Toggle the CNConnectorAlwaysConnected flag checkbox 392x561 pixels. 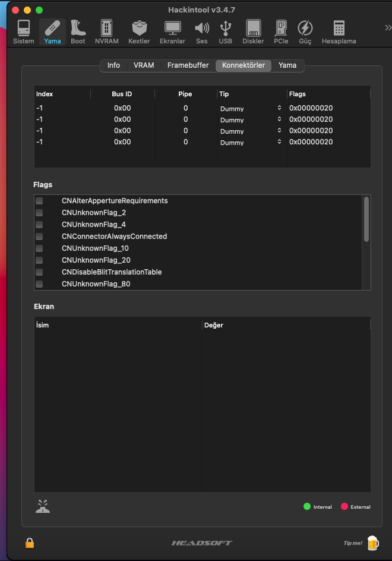(x=39, y=237)
